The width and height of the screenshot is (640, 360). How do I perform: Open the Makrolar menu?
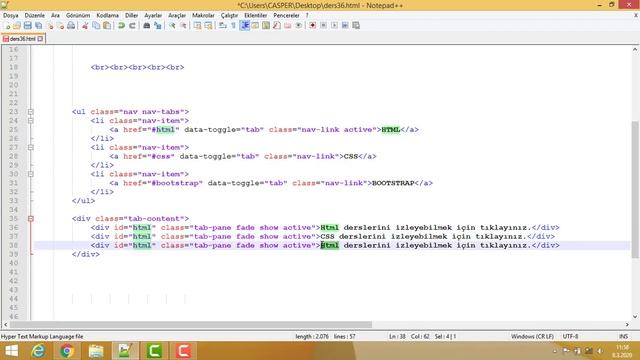click(x=203, y=15)
